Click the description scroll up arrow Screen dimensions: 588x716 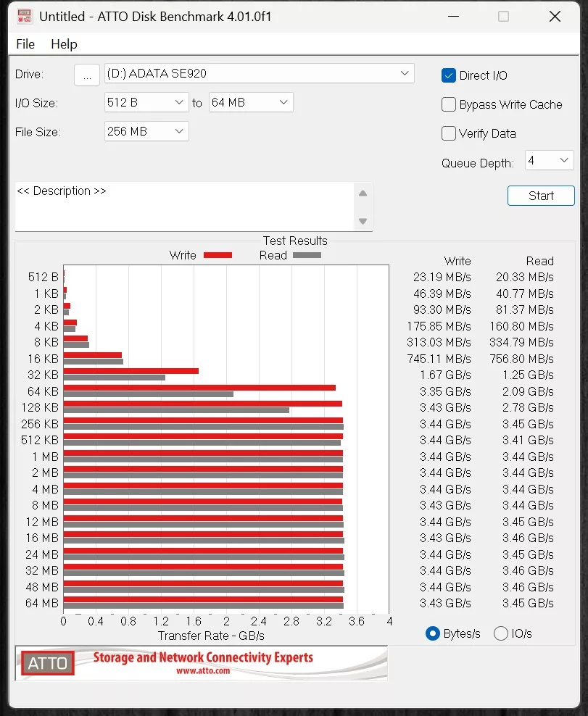pyautogui.click(x=363, y=193)
